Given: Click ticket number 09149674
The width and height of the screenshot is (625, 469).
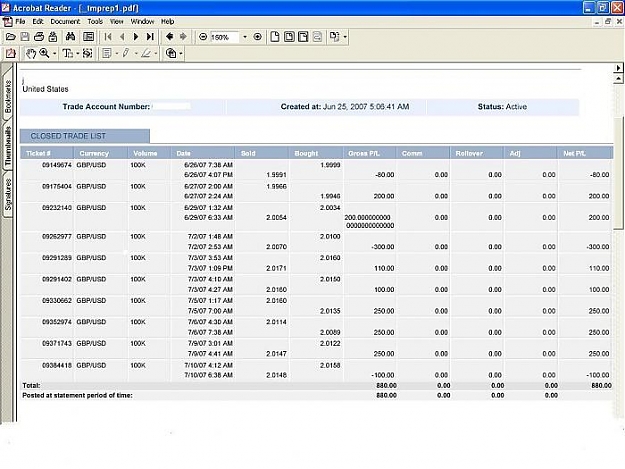Looking at the screenshot, I should point(57,165).
